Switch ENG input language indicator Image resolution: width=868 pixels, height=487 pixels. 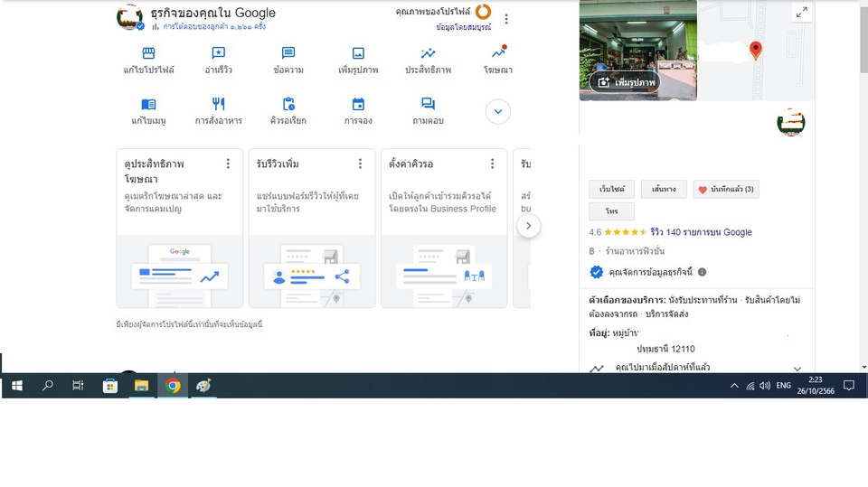coord(783,386)
